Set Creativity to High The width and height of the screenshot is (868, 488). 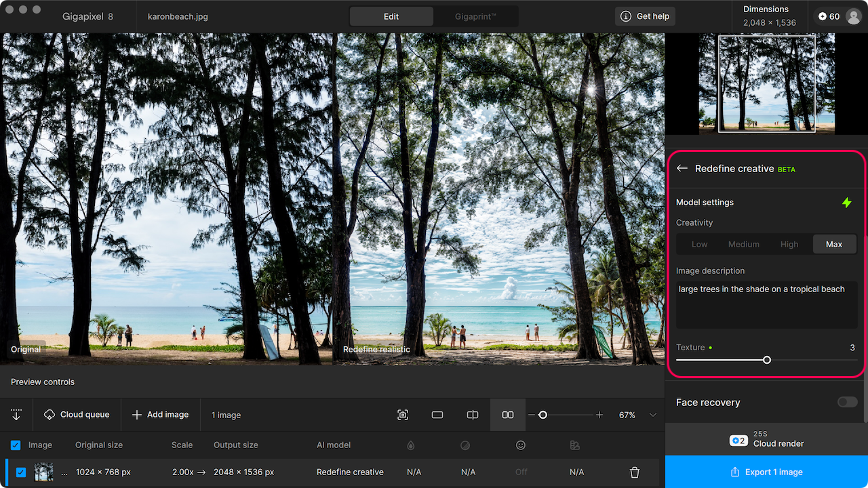[789, 244]
